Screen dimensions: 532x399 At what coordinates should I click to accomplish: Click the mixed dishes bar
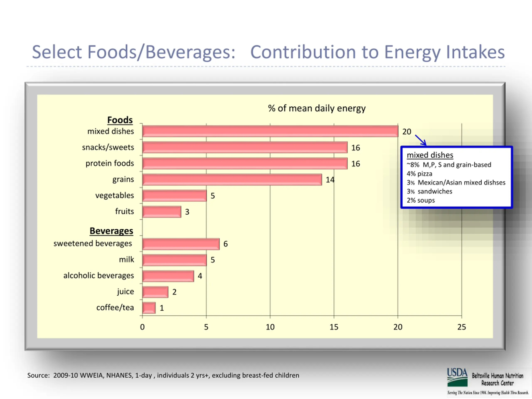270,131
